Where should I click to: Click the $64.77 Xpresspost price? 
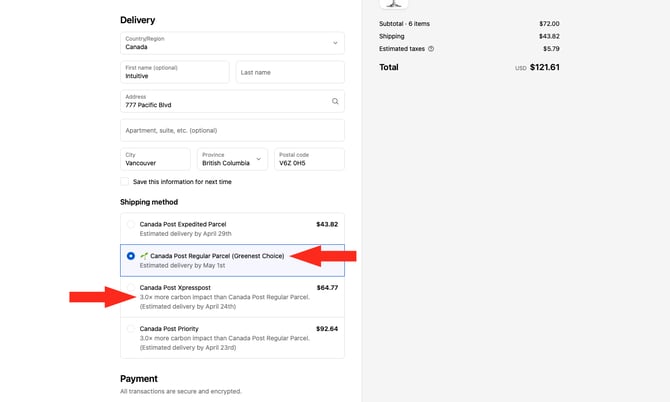click(x=327, y=288)
